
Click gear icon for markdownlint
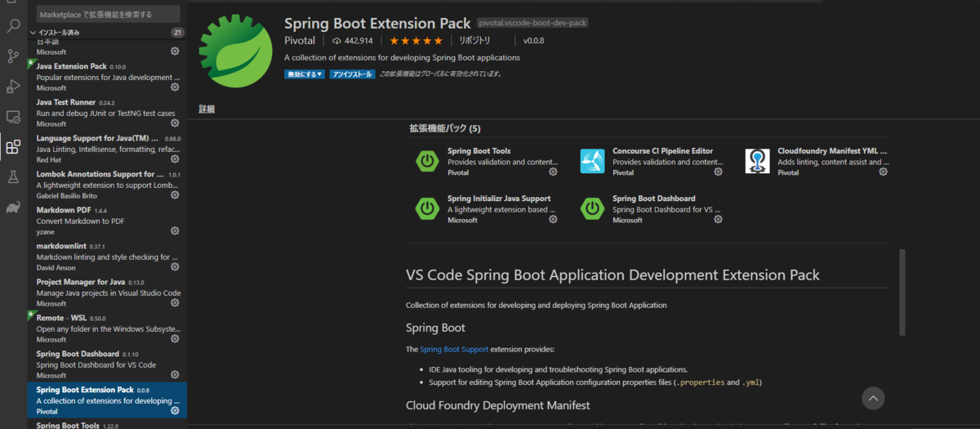(175, 267)
